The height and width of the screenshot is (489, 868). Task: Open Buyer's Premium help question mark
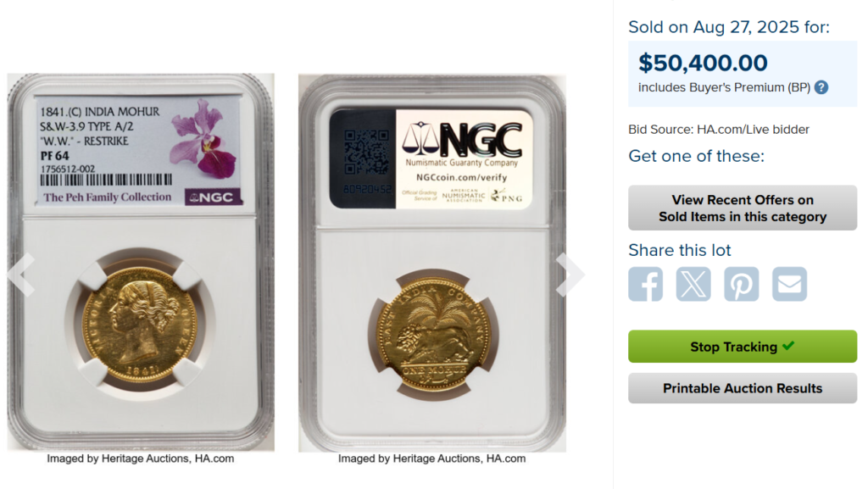tap(821, 87)
